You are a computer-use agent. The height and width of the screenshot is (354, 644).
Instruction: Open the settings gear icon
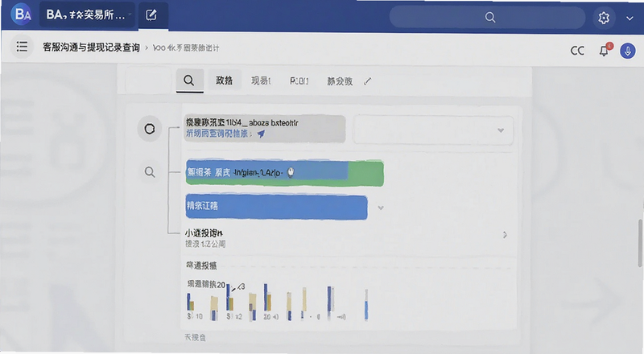point(603,18)
